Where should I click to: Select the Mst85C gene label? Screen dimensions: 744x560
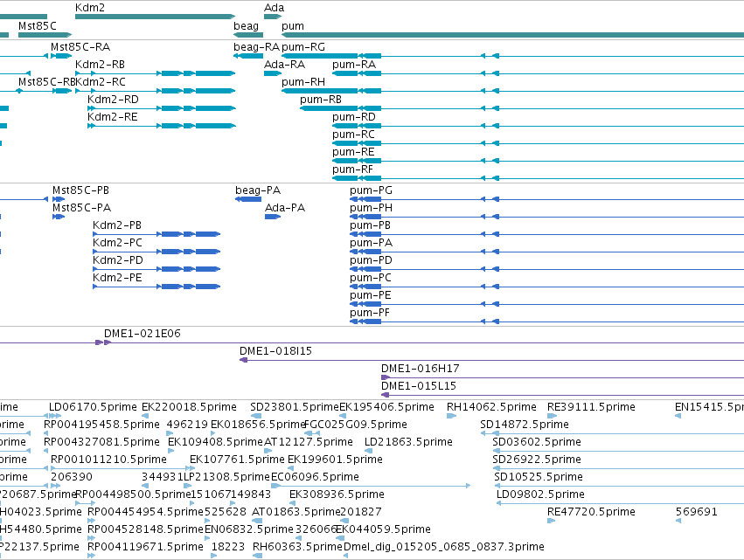coord(37,26)
